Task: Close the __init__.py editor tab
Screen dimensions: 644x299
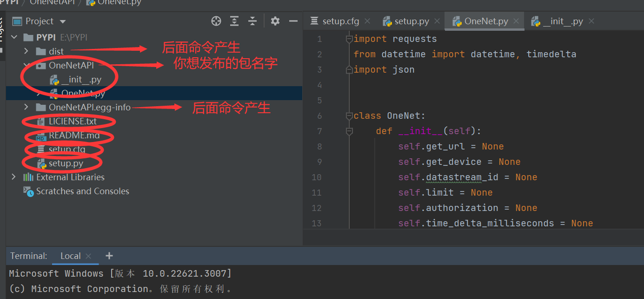Action: [x=591, y=21]
